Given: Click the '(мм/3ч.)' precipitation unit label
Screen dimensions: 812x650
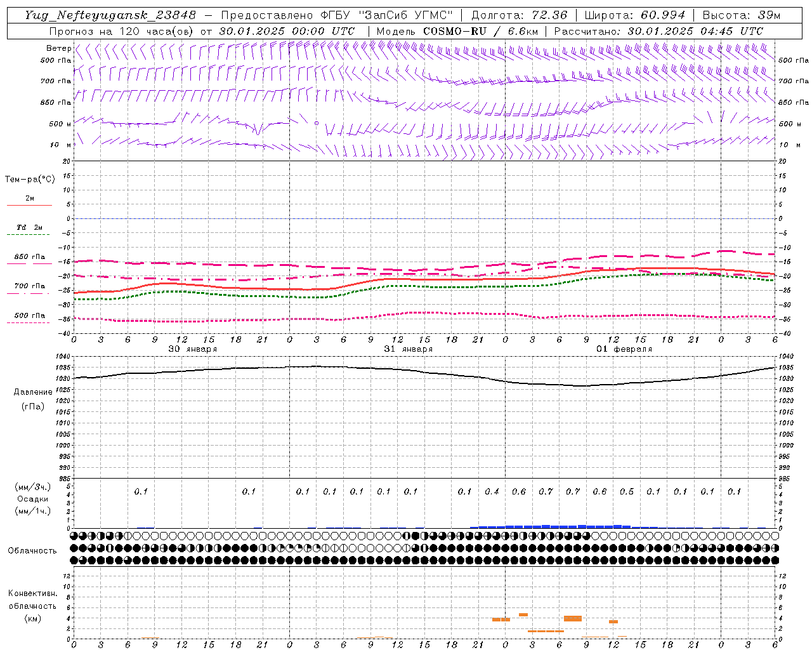Looking at the screenshot, I should pos(33,487).
